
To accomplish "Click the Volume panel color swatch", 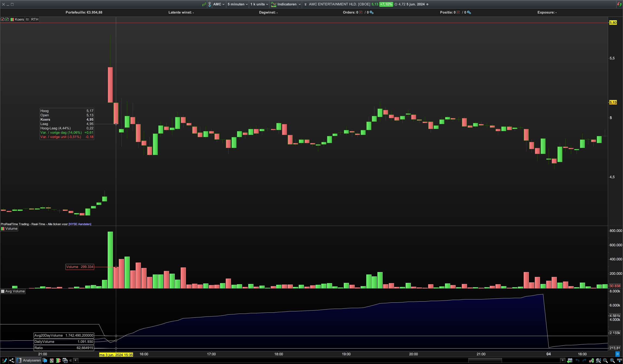I will tap(3, 229).
